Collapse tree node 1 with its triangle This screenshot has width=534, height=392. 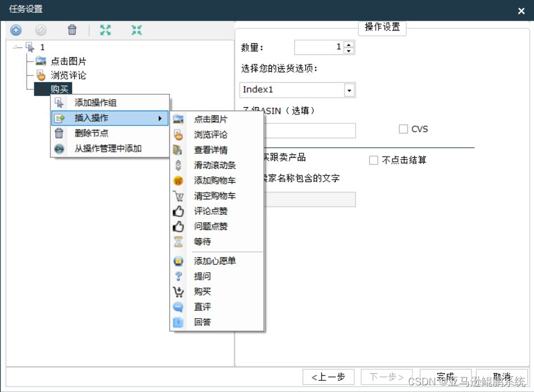pos(16,47)
